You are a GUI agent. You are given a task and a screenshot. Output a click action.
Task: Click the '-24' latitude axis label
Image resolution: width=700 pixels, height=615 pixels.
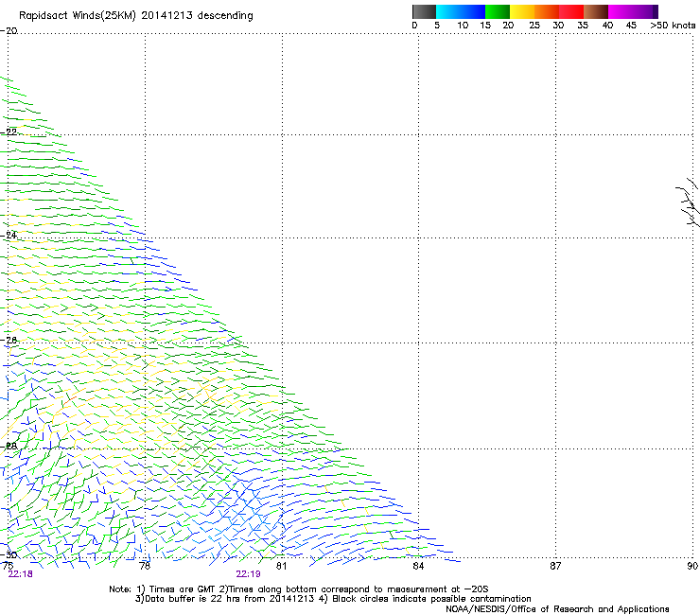[x=9, y=235]
